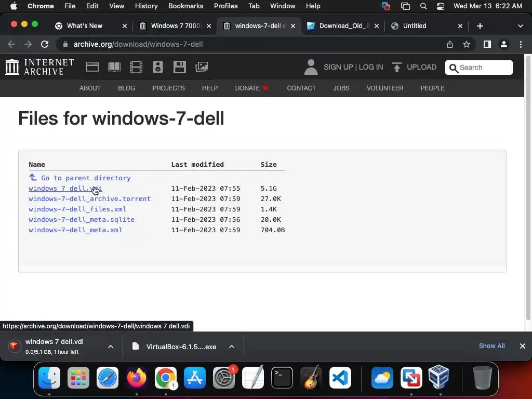Close the What's New tab
The width and height of the screenshot is (532, 399).
tap(125, 26)
